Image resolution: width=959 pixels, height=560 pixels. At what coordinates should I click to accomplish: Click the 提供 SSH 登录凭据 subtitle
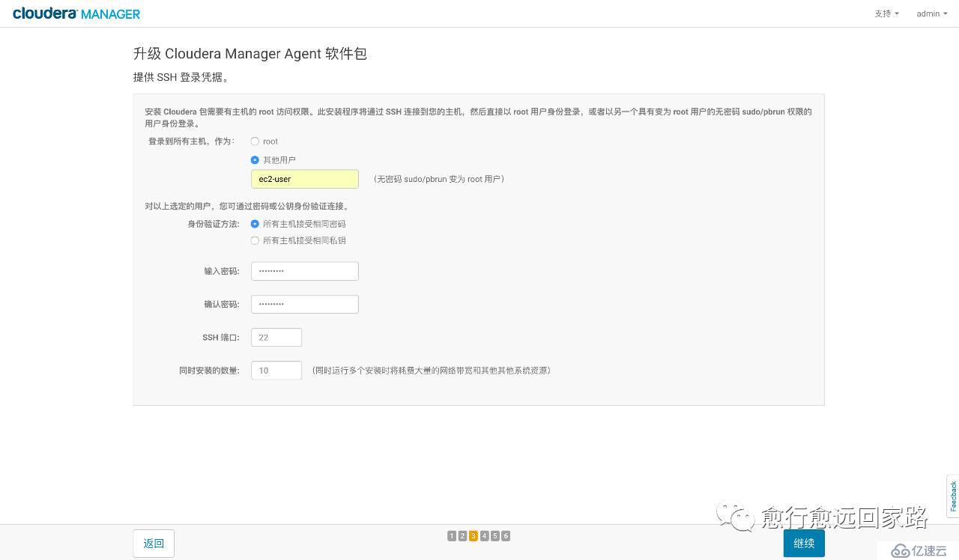tap(181, 77)
